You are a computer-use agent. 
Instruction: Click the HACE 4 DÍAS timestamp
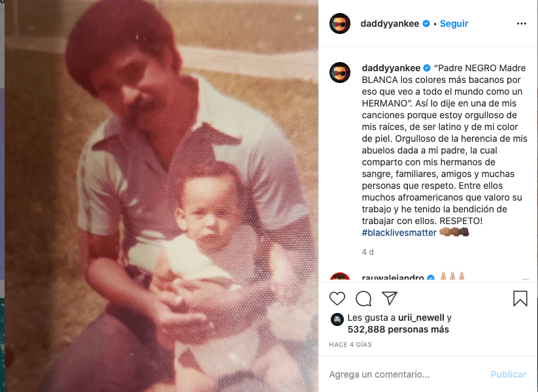tap(350, 344)
